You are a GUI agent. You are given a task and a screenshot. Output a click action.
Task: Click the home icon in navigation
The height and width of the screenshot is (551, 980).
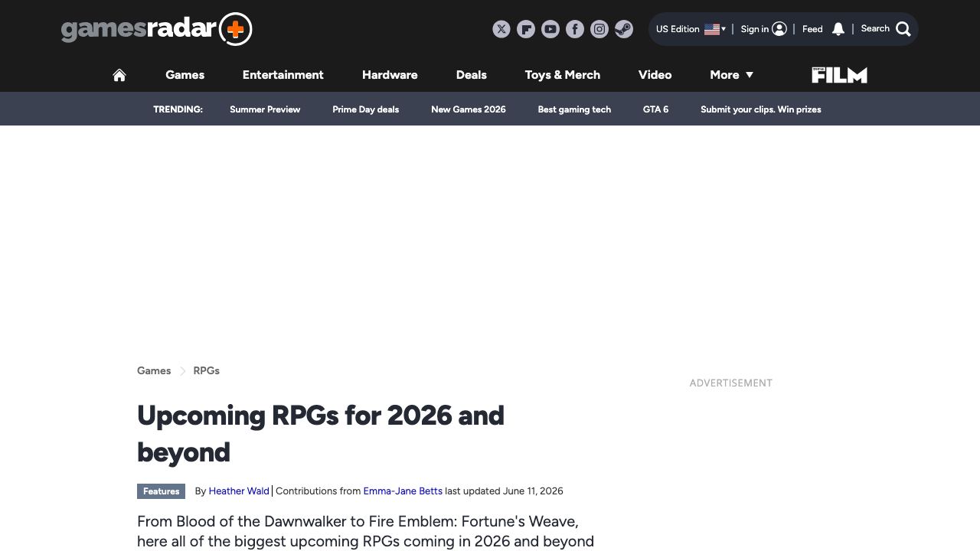tap(119, 75)
